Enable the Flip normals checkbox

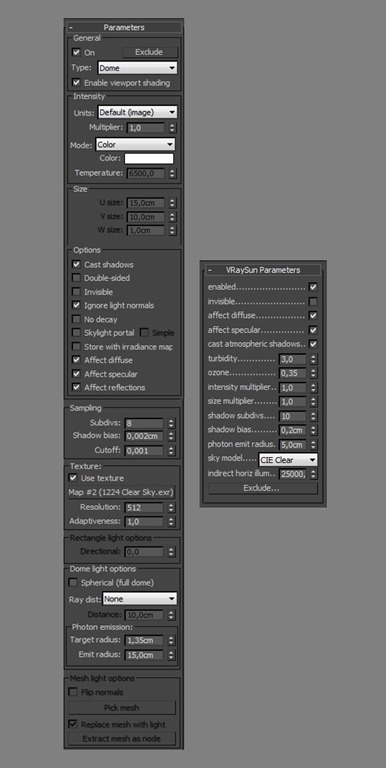[73, 692]
